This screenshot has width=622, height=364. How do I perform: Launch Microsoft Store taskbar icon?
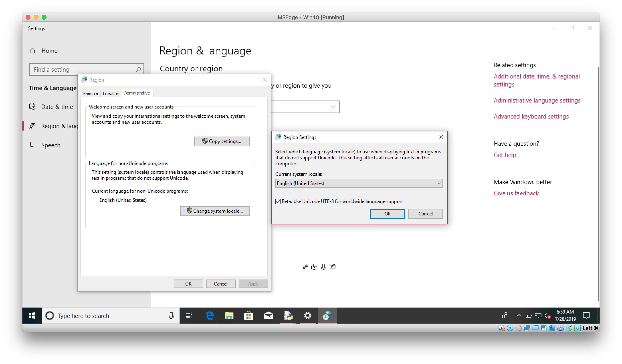248,316
